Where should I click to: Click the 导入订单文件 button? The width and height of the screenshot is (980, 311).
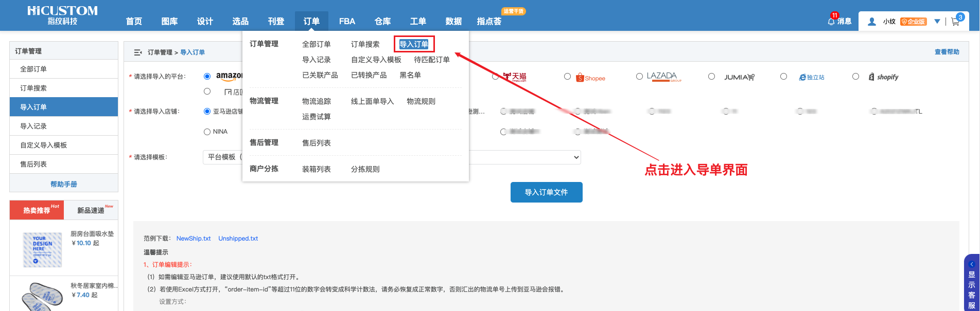[x=546, y=192]
